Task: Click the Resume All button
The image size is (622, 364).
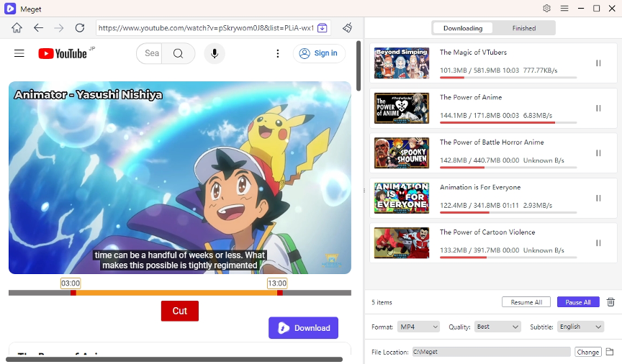Action: click(526, 302)
